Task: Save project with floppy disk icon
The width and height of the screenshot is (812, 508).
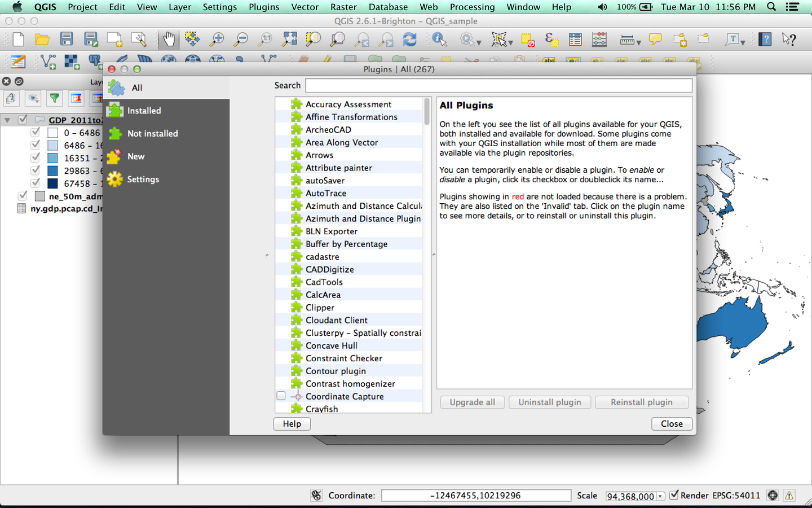Action: tap(67, 39)
